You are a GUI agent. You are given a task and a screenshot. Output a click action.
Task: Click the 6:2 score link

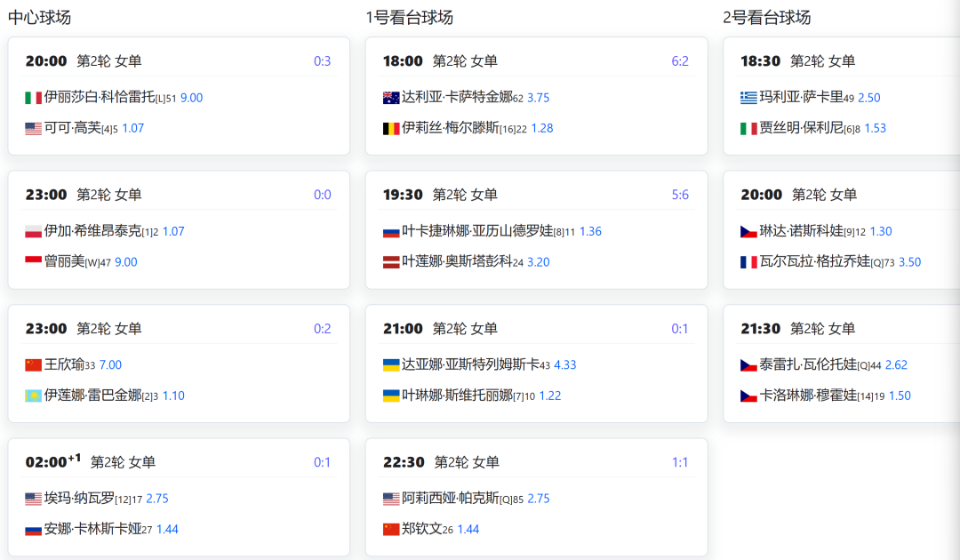click(680, 61)
